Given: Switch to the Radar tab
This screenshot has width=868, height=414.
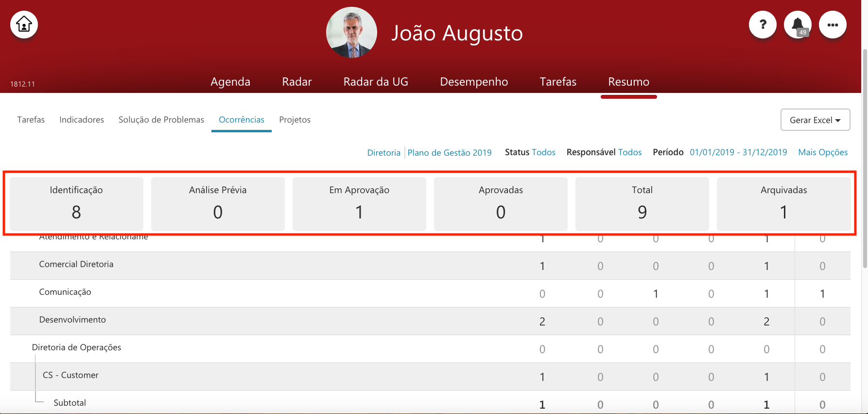Looking at the screenshot, I should (x=297, y=82).
